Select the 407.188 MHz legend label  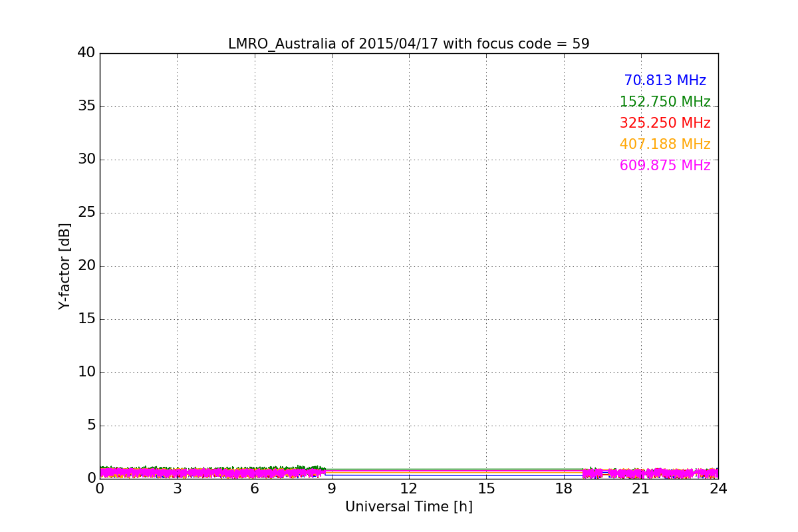tap(665, 144)
